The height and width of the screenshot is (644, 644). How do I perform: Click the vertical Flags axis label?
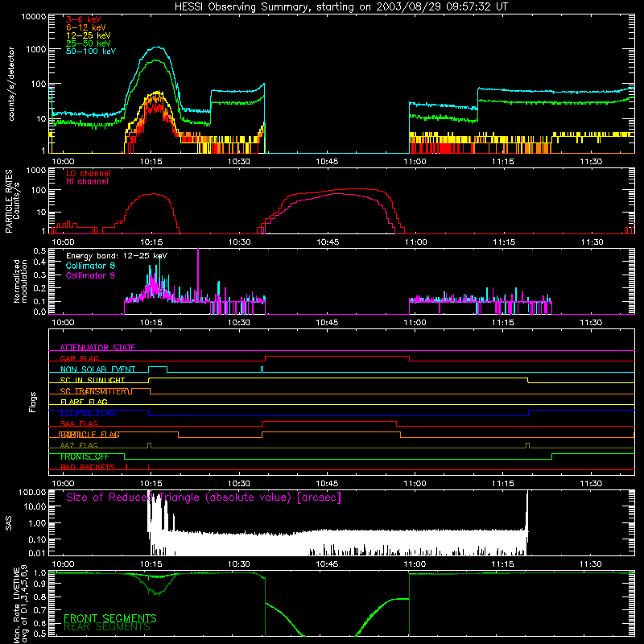(x=33, y=402)
